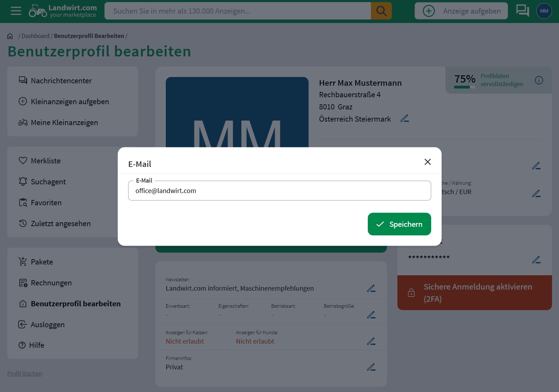Click the Speichern button
The width and height of the screenshot is (559, 392).
pos(399,224)
